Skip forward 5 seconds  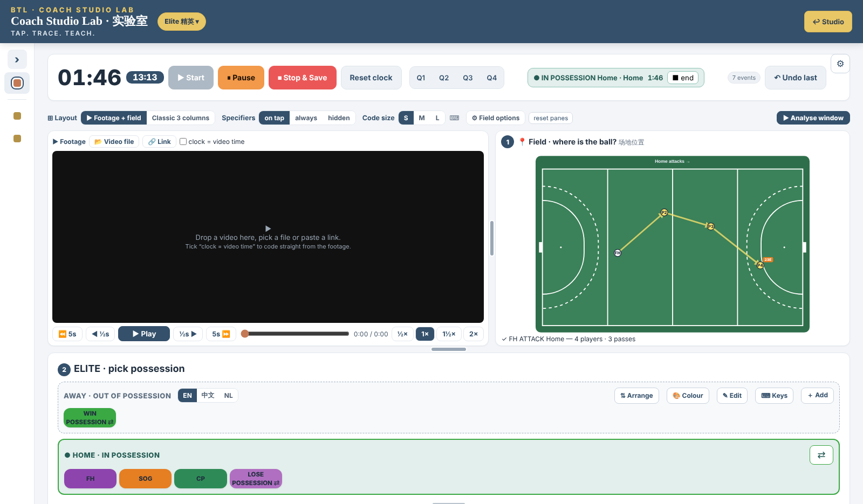tap(221, 334)
